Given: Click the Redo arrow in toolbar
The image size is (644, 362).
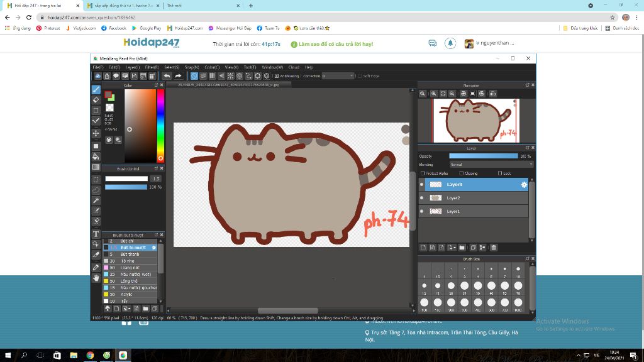Looking at the screenshot, I should (178, 76).
